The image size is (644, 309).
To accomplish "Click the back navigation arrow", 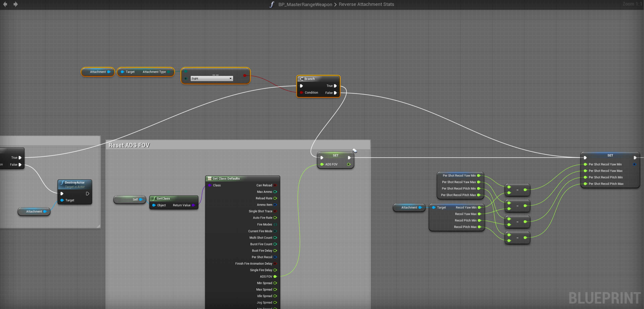I will click(5, 4).
